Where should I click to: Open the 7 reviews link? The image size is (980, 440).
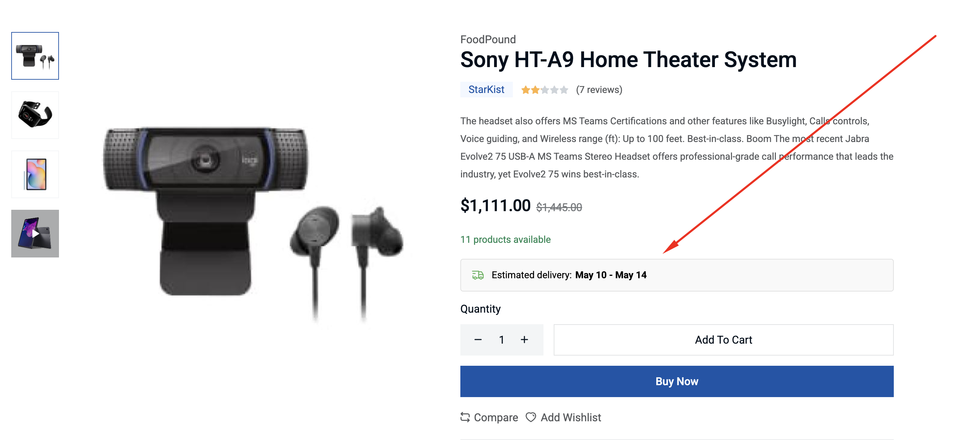point(599,90)
